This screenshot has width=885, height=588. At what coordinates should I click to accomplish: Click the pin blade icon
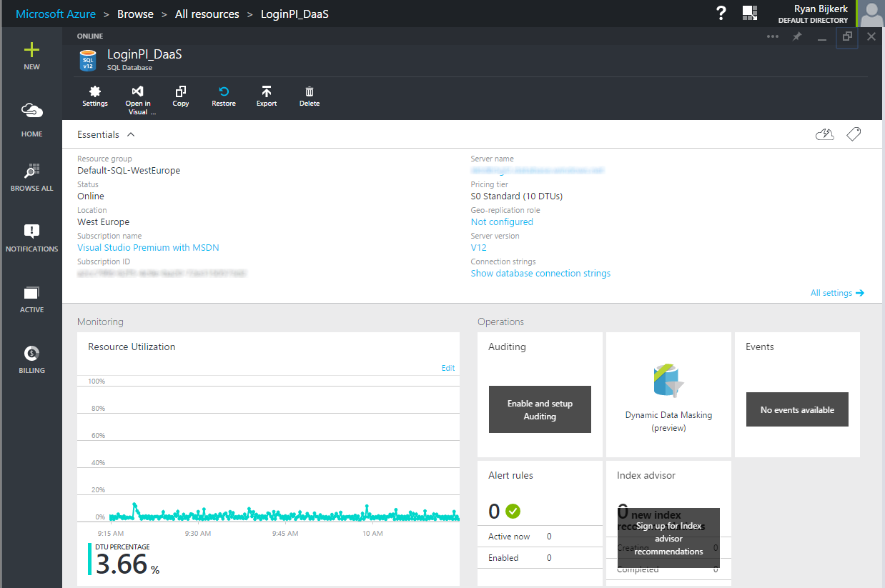pyautogui.click(x=797, y=36)
